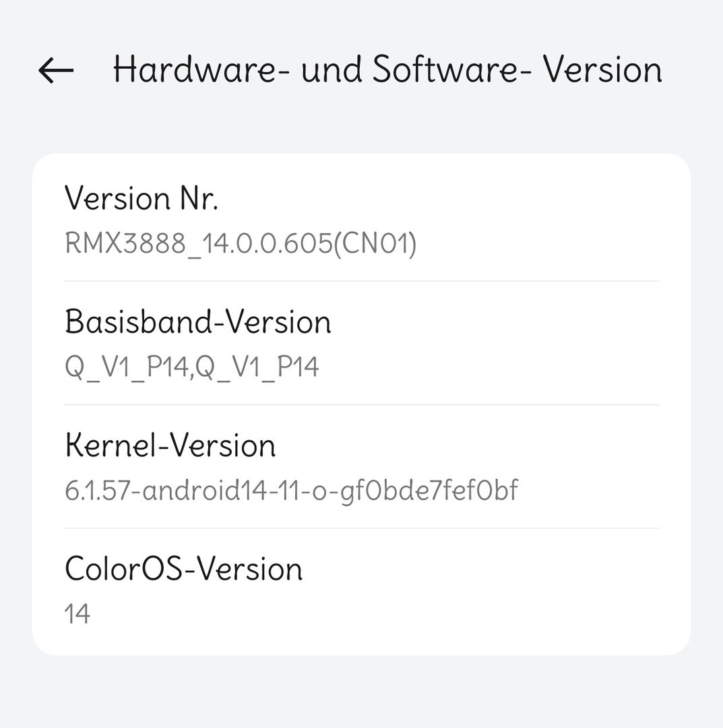Screen dimensions: 723x728
Task: Click the divider above the ColorOS-Version row
Action: (x=361, y=528)
